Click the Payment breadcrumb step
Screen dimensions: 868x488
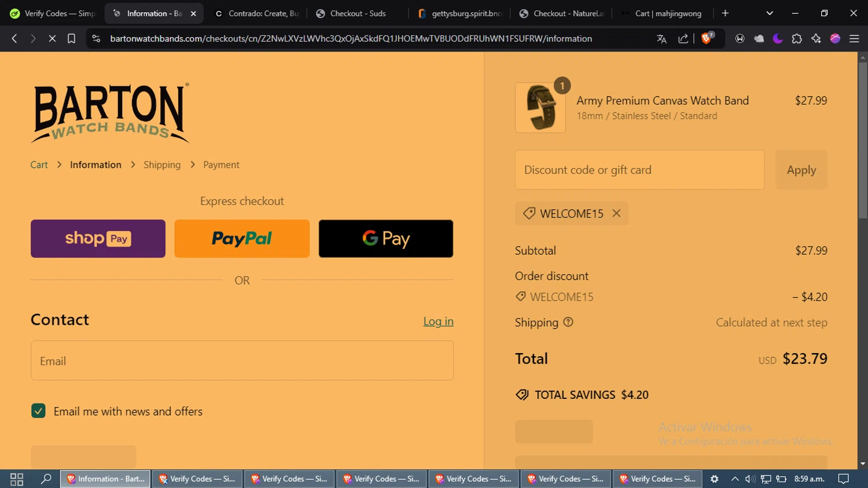[x=221, y=165]
